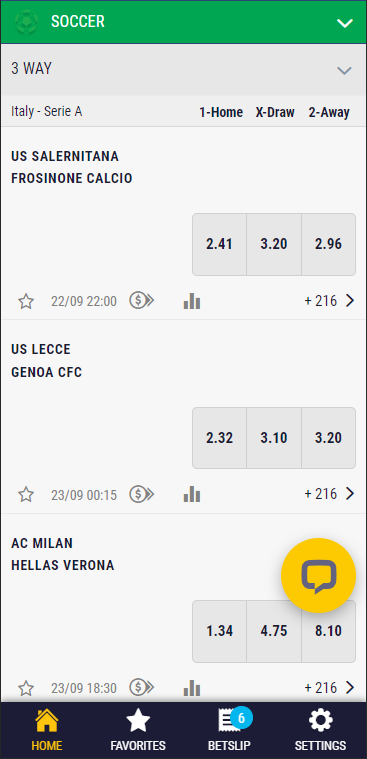Favorite the AC Milan vs Verona star
Viewport: 367px width, 759px height.
26,688
